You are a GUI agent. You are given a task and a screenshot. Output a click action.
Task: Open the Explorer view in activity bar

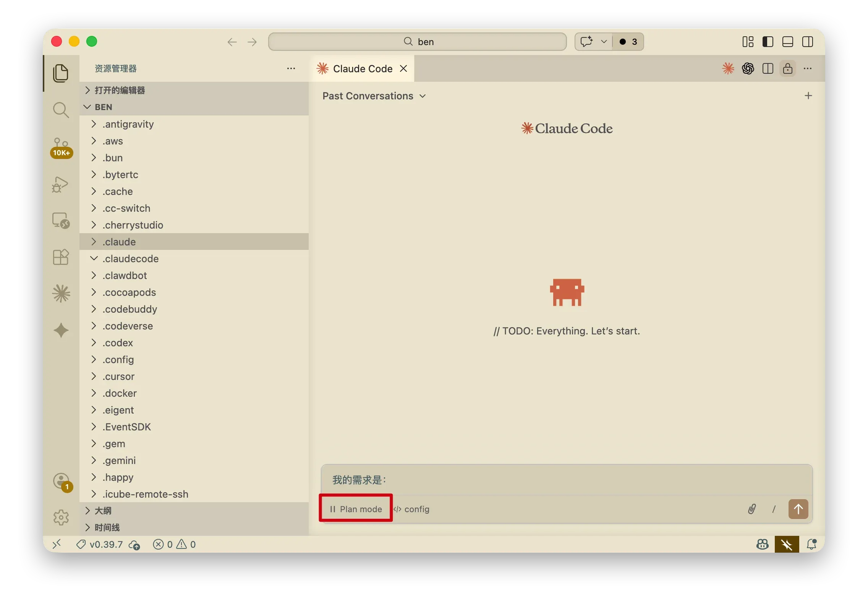pyautogui.click(x=61, y=73)
